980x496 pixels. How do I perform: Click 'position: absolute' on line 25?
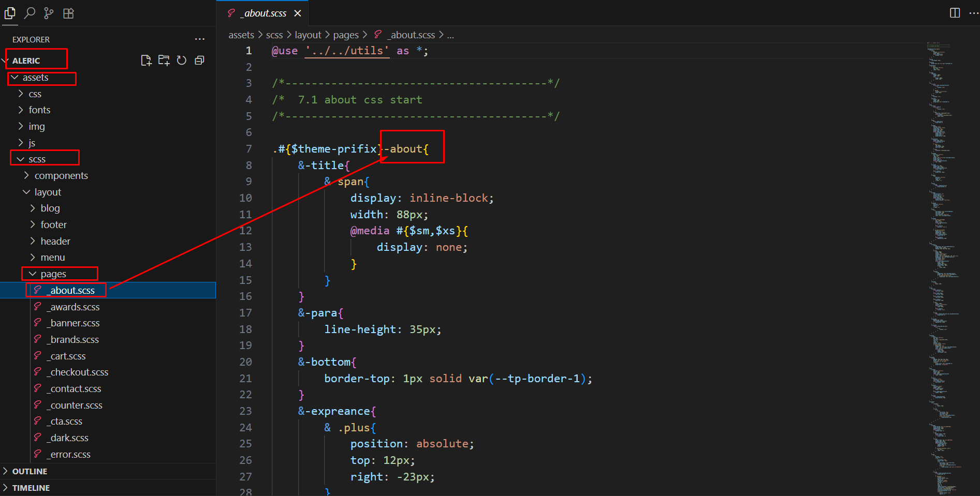412,444
